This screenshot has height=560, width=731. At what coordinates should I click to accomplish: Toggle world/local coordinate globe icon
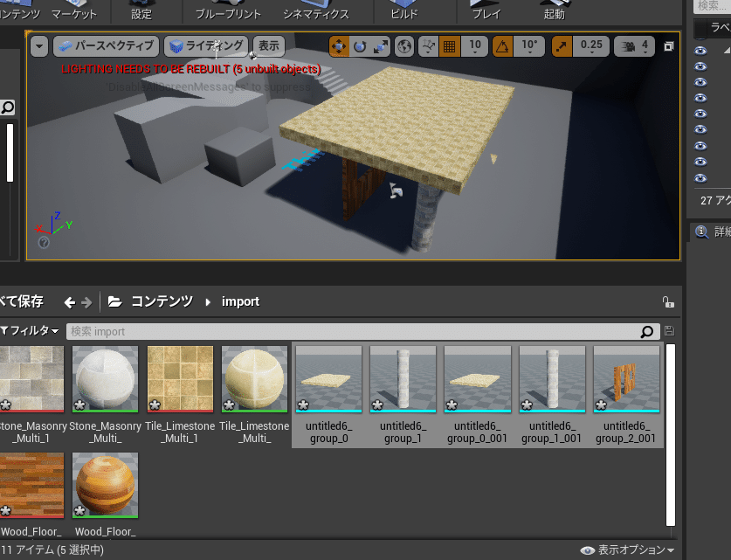[x=404, y=46]
